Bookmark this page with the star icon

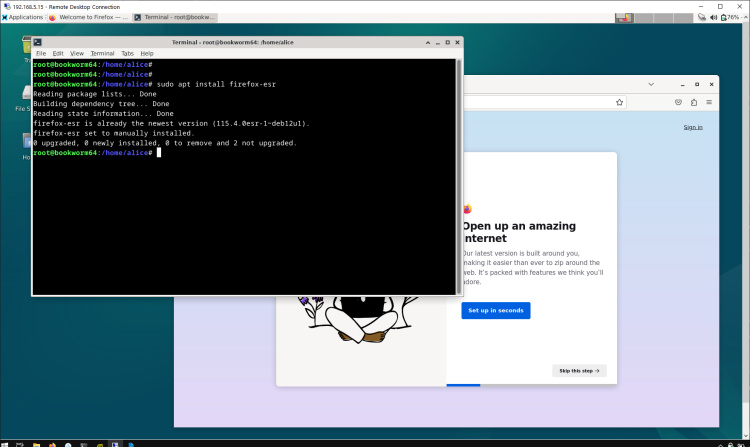click(x=620, y=101)
